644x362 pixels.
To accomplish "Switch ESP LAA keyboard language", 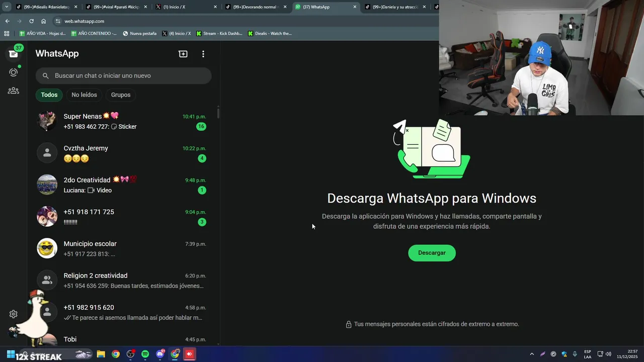I will click(x=588, y=354).
